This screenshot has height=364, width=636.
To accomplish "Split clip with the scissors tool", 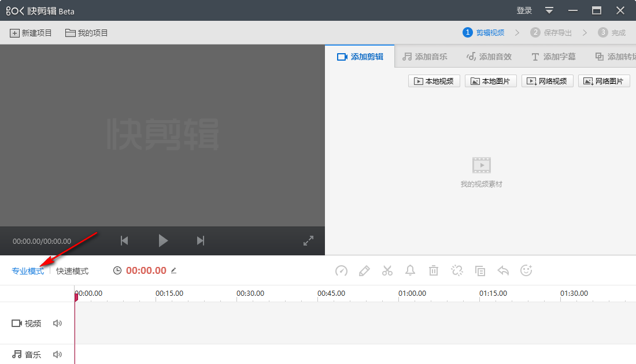I will (x=387, y=270).
